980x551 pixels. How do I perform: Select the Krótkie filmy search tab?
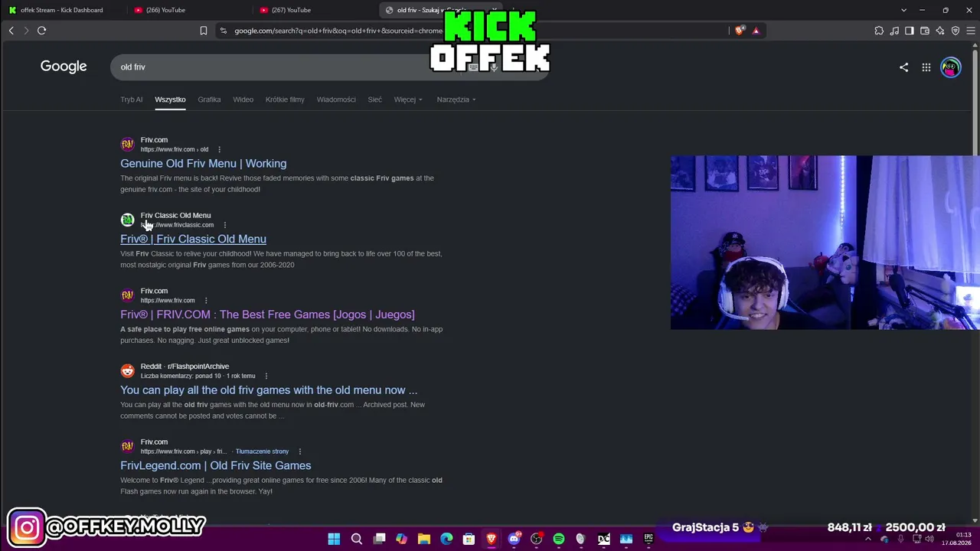pyautogui.click(x=285, y=99)
